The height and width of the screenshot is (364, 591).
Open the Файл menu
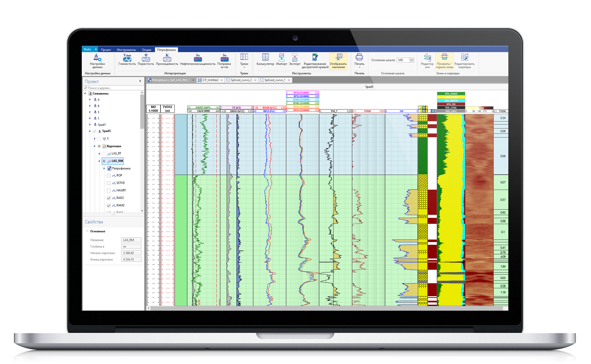pyautogui.click(x=89, y=49)
